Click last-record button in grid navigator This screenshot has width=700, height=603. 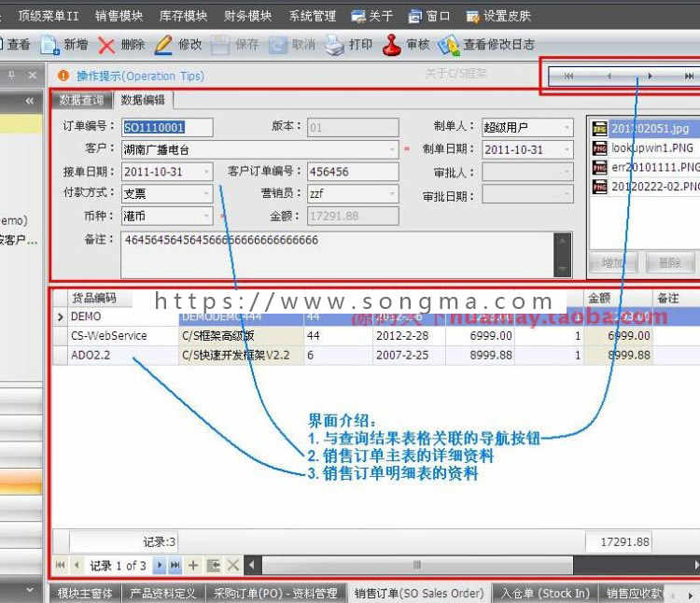pyautogui.click(x=175, y=565)
